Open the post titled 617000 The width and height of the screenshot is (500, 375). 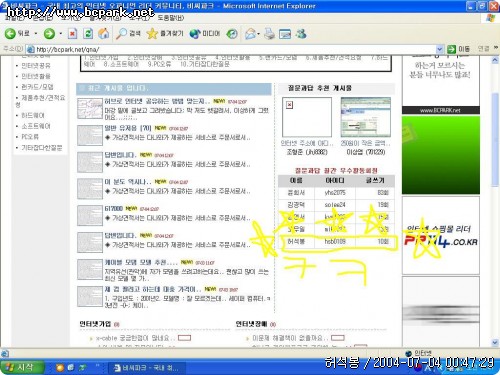pos(114,209)
